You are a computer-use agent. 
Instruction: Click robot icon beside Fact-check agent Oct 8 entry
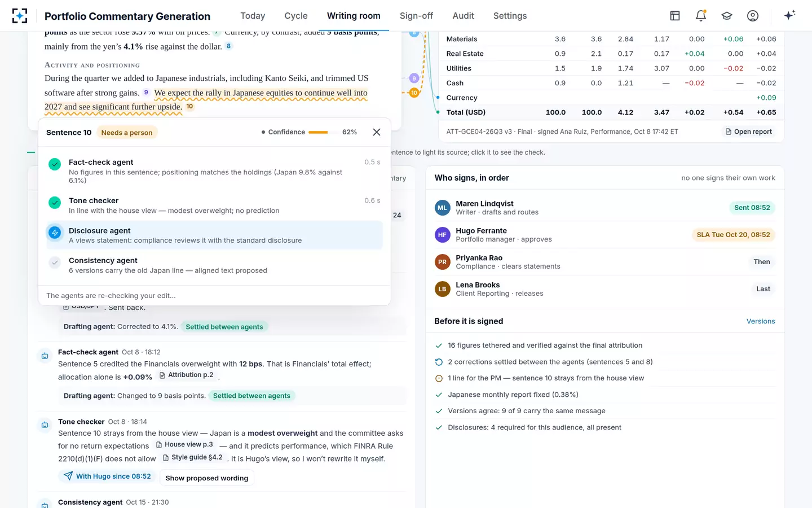click(x=45, y=356)
